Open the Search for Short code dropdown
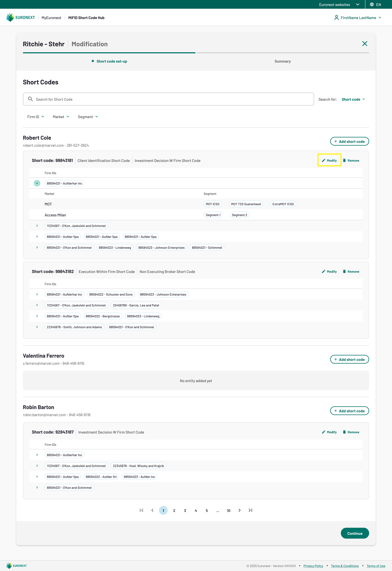This screenshot has height=571, width=392. (353, 99)
